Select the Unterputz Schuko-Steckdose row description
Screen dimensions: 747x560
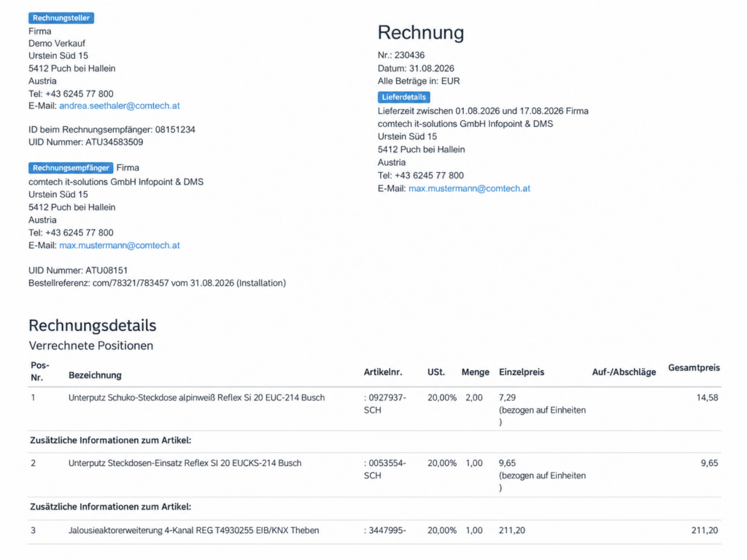pos(196,397)
